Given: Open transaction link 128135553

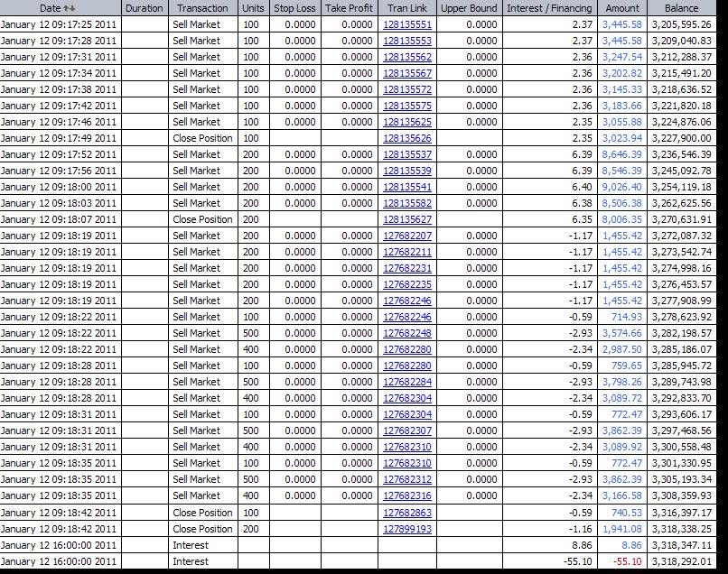Looking at the screenshot, I should click(407, 41).
